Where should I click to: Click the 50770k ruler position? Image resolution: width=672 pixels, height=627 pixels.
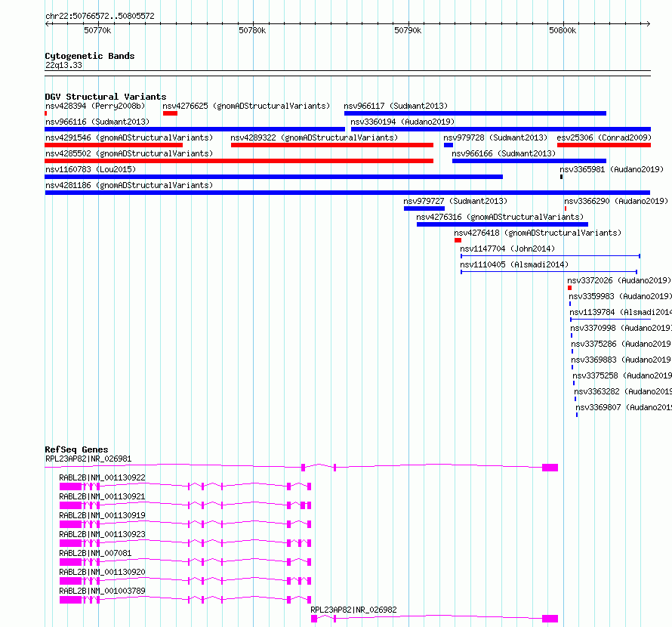click(x=97, y=30)
